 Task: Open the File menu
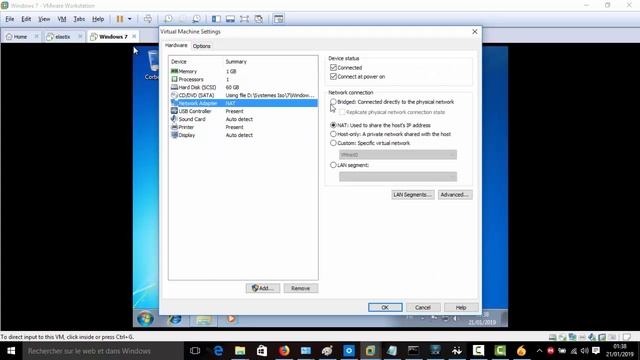(10, 19)
